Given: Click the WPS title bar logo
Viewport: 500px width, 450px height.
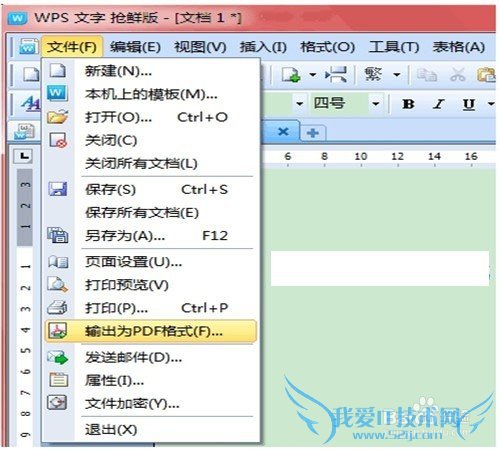Looking at the screenshot, I should [x=17, y=17].
